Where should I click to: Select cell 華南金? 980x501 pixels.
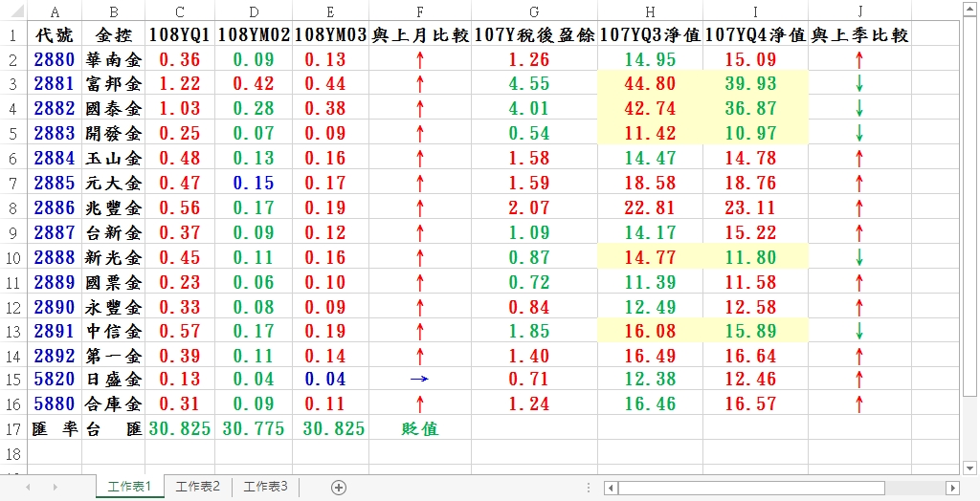(x=114, y=60)
